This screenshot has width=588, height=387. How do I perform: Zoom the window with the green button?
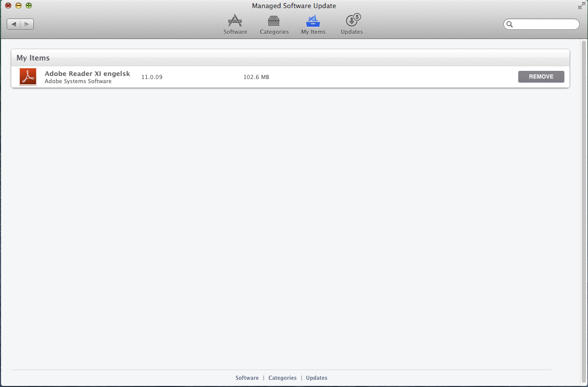coord(29,6)
